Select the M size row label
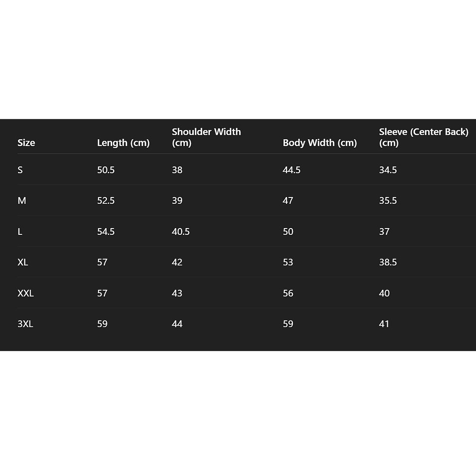The width and height of the screenshot is (476, 476). (22, 201)
